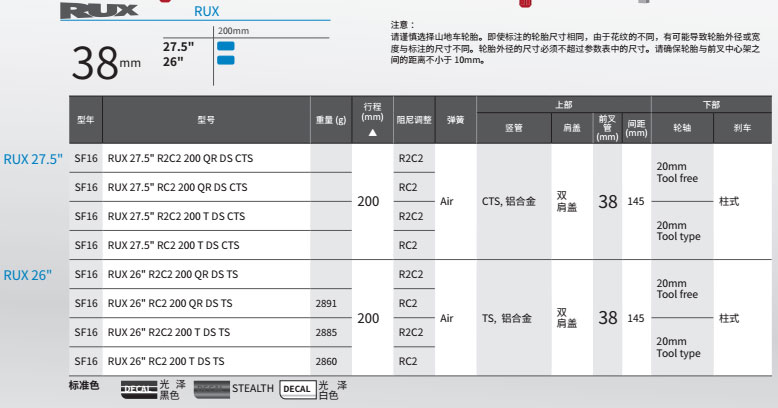Click the 标准色 label
This screenshot has height=408, width=778.
84,385
